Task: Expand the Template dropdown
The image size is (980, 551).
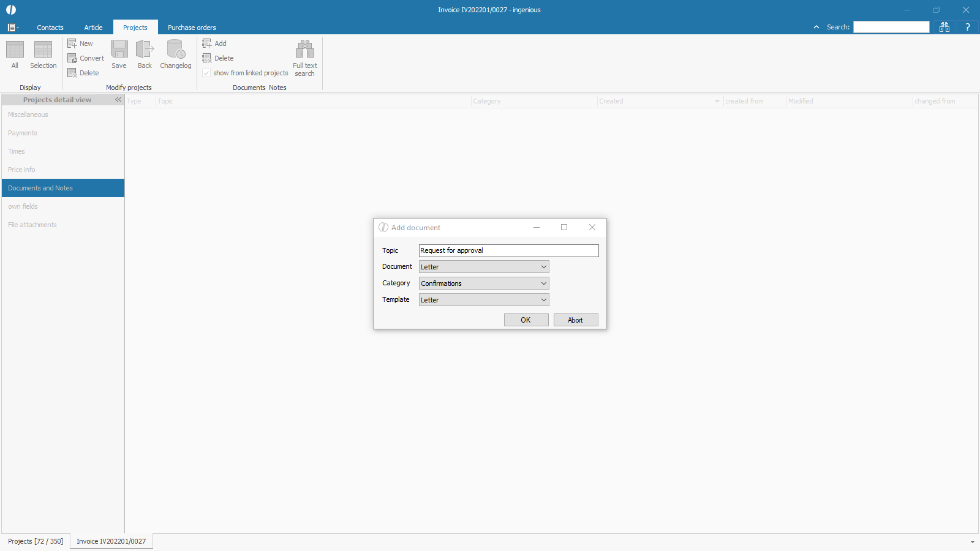Action: (x=543, y=300)
